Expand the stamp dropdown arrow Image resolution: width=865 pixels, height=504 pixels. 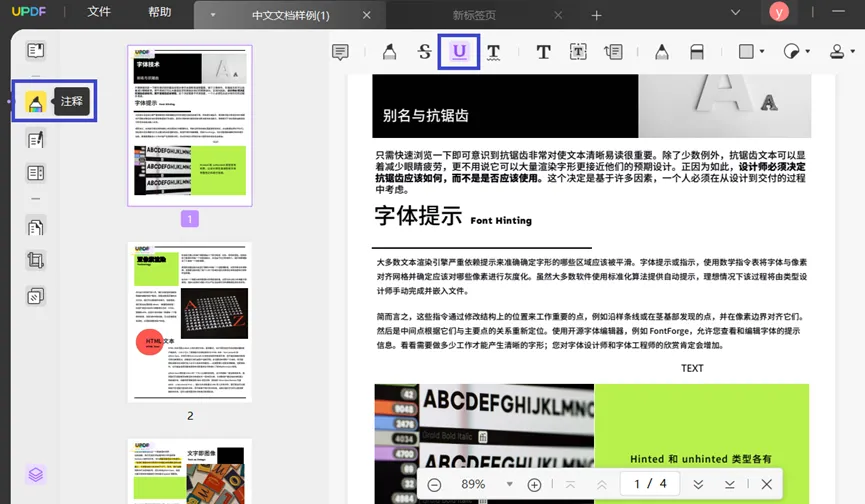coord(853,51)
